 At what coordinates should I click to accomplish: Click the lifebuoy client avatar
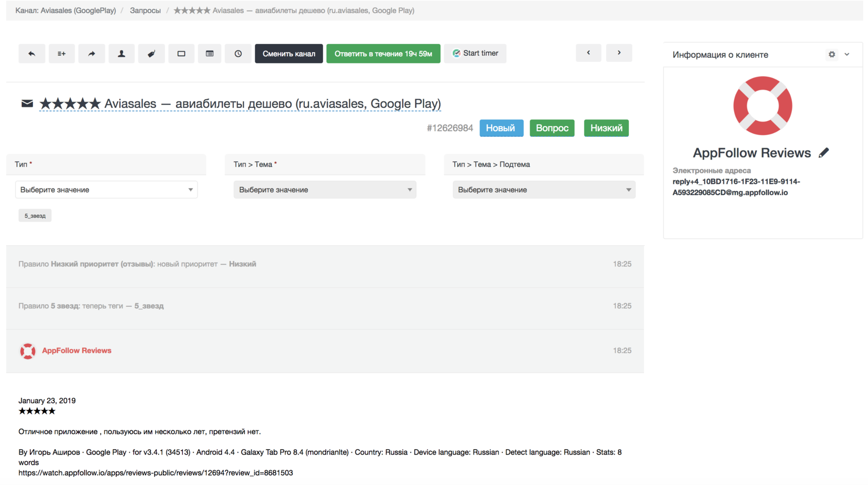click(x=763, y=106)
